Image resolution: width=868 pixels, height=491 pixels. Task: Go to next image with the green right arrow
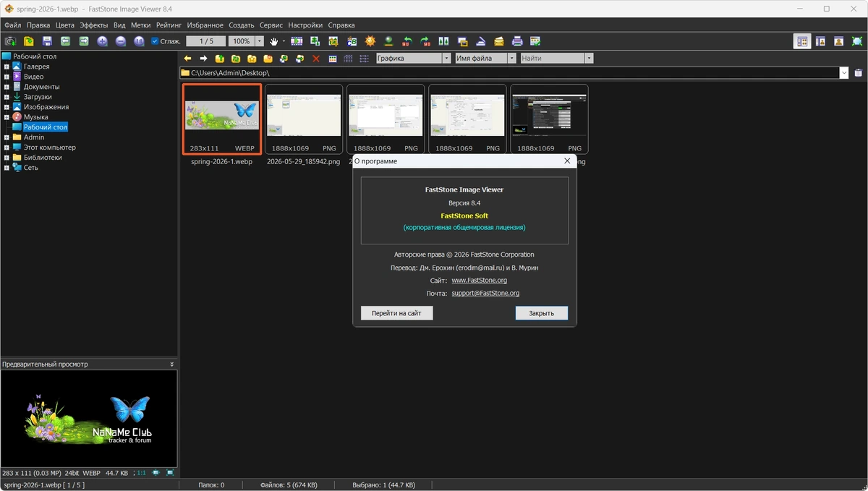point(84,41)
